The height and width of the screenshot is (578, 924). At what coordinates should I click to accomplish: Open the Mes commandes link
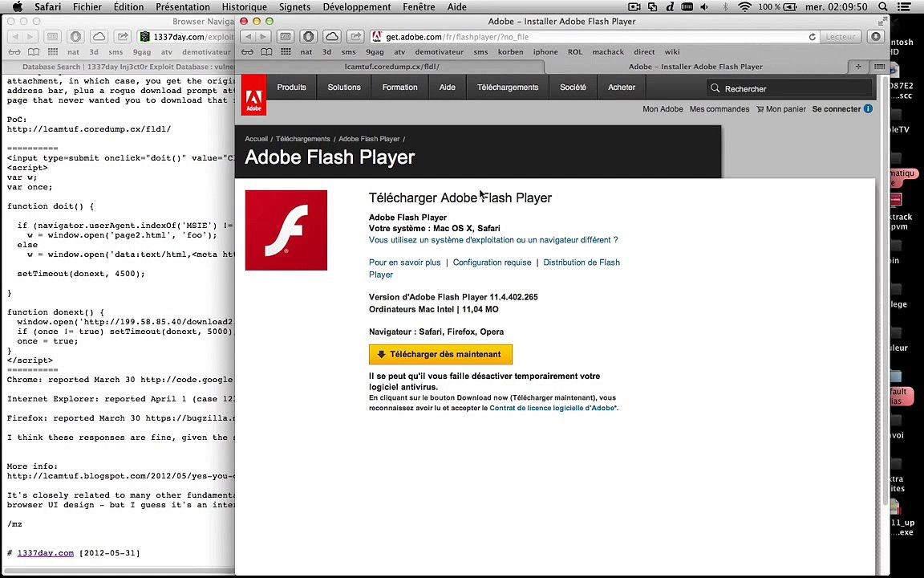point(719,109)
